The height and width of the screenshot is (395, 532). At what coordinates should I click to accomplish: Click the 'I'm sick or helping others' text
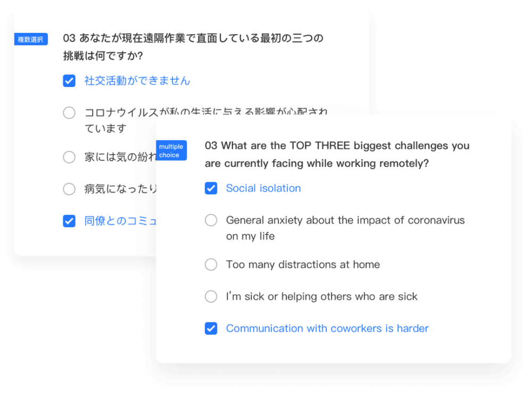click(x=322, y=297)
